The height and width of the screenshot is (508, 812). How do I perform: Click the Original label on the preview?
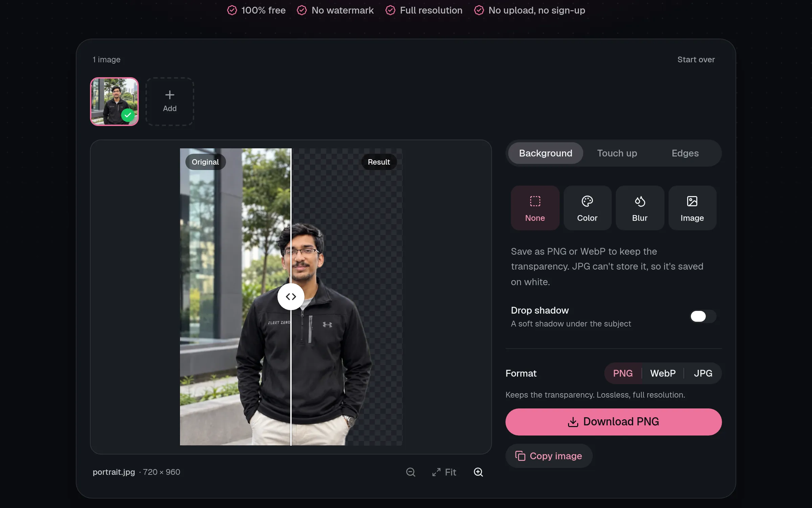click(205, 162)
